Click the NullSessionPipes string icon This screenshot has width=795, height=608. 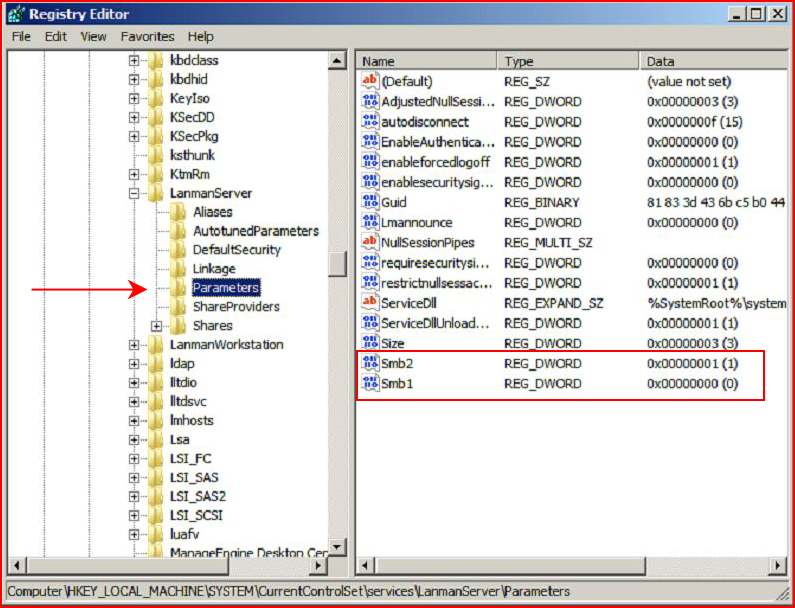(x=370, y=242)
